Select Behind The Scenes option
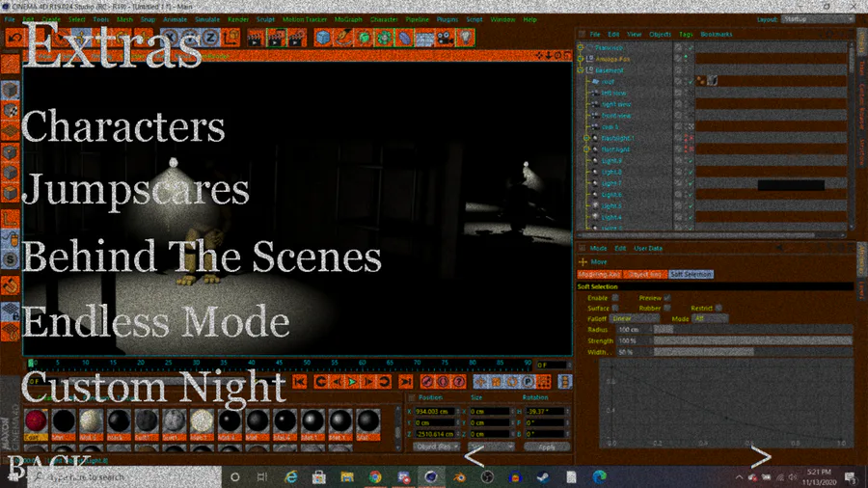Image resolution: width=868 pixels, height=488 pixels. click(203, 257)
